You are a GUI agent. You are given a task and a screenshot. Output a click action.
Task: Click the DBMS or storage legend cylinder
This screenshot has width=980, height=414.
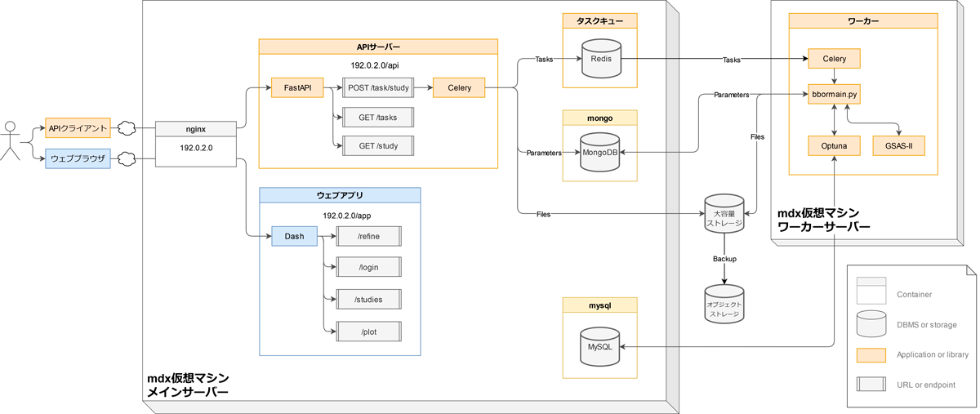tap(871, 325)
